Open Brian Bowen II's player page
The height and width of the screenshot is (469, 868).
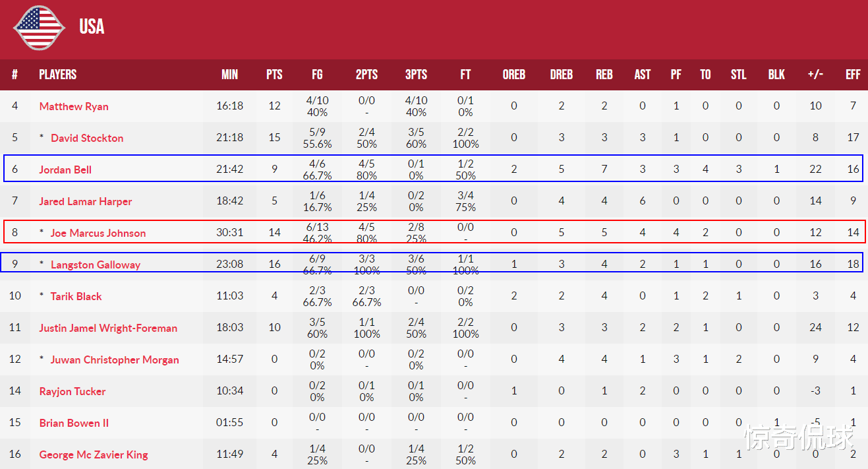point(74,423)
